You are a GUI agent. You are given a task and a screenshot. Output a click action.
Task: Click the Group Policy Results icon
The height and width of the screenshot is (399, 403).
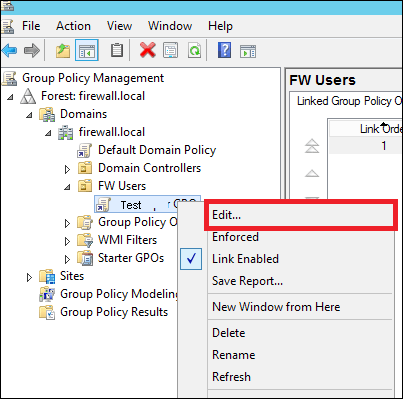click(47, 312)
